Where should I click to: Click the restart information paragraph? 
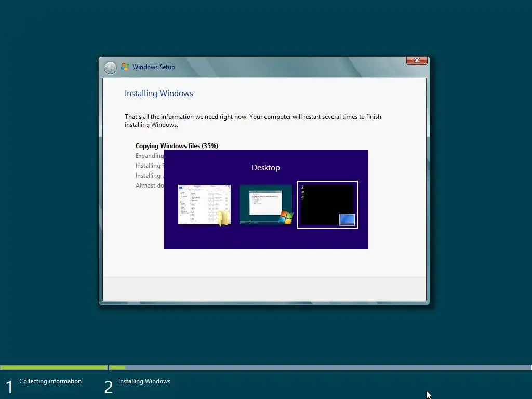coord(253,121)
